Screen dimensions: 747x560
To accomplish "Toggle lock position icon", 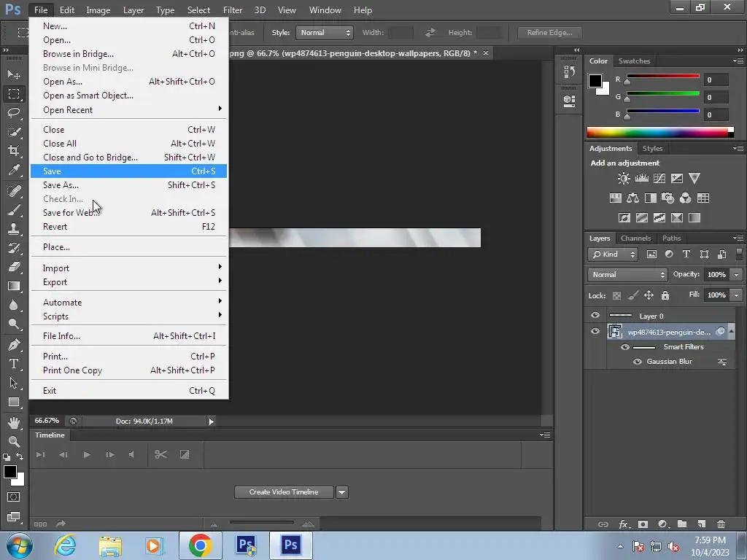I will [x=649, y=296].
